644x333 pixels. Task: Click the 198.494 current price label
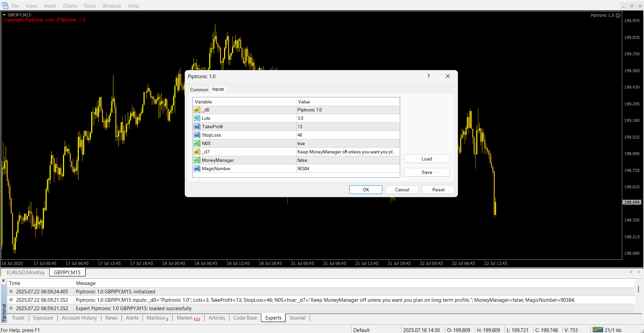[x=632, y=202]
